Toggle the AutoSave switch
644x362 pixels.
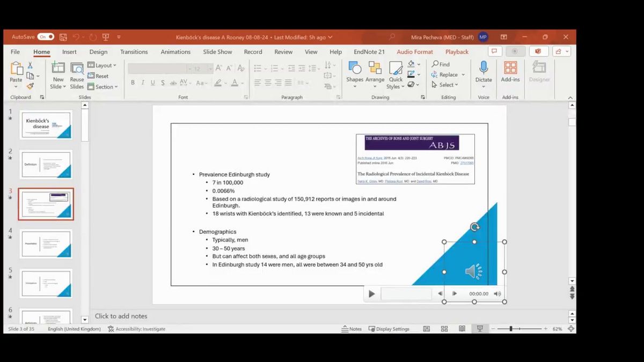coord(46,37)
